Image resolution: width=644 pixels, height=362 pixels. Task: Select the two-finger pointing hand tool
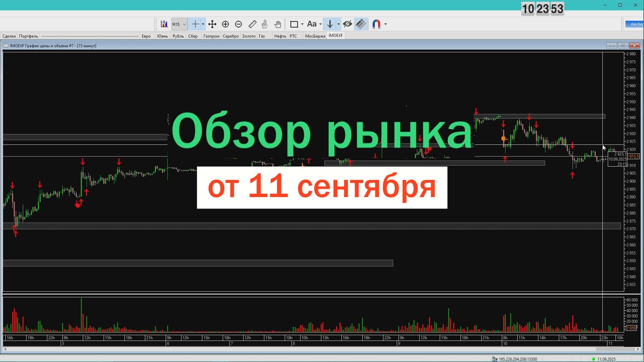(x=265, y=24)
